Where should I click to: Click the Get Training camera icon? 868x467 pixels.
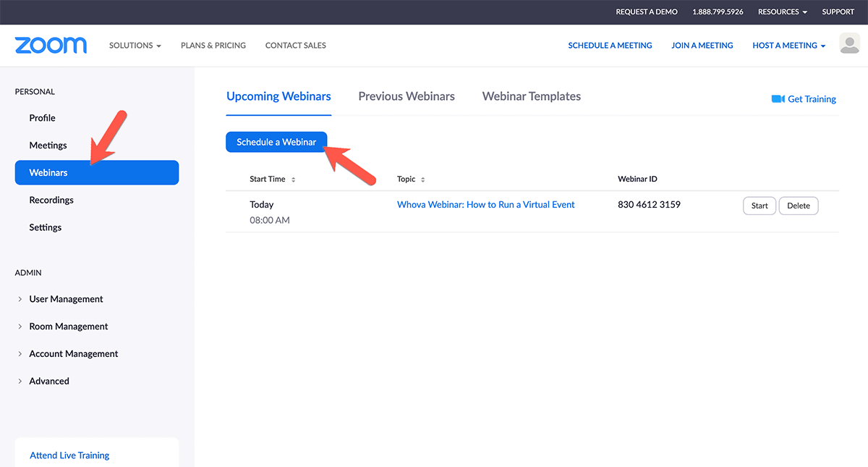[778, 99]
